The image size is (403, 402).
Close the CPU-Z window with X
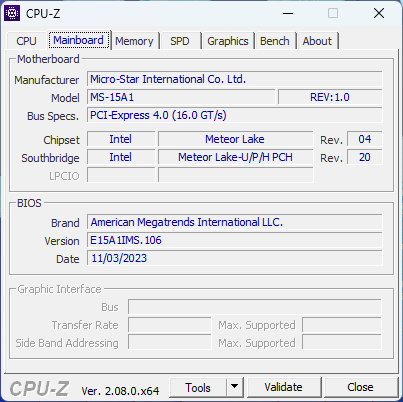point(379,14)
